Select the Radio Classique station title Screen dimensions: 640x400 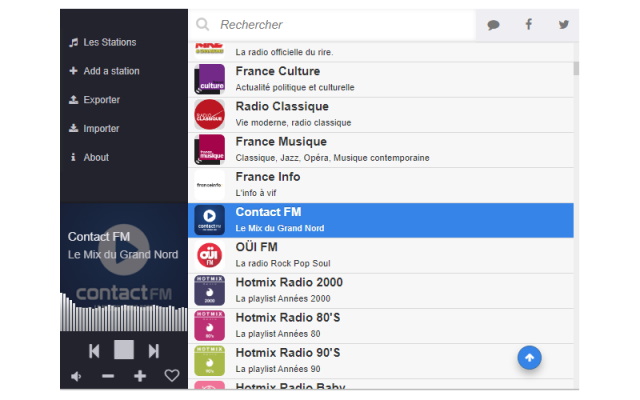tap(282, 107)
